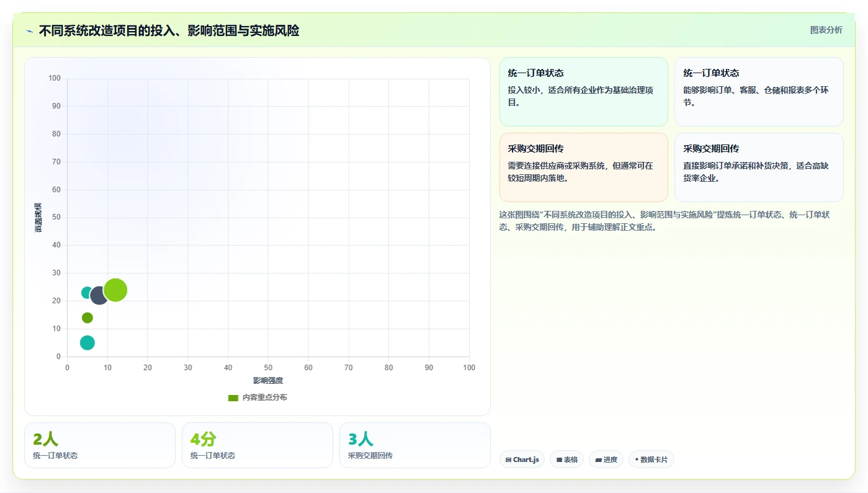
Task: Toggle the 内容重点分布 legend entry
Action: point(257,398)
